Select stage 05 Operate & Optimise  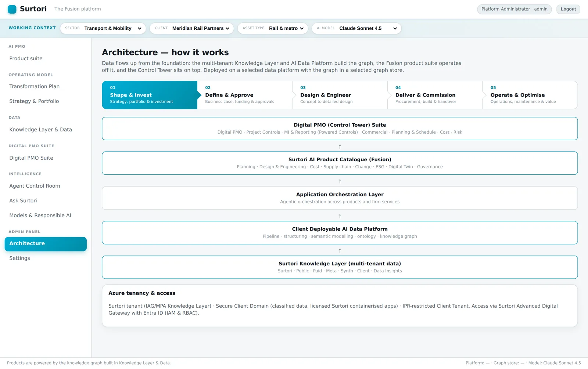coord(530,95)
